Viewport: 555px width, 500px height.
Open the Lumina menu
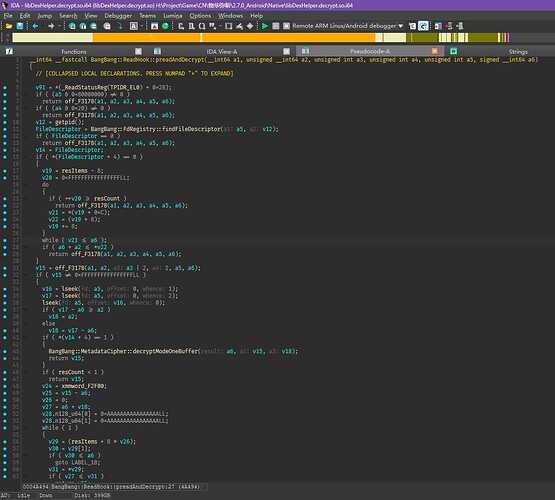pyautogui.click(x=173, y=16)
